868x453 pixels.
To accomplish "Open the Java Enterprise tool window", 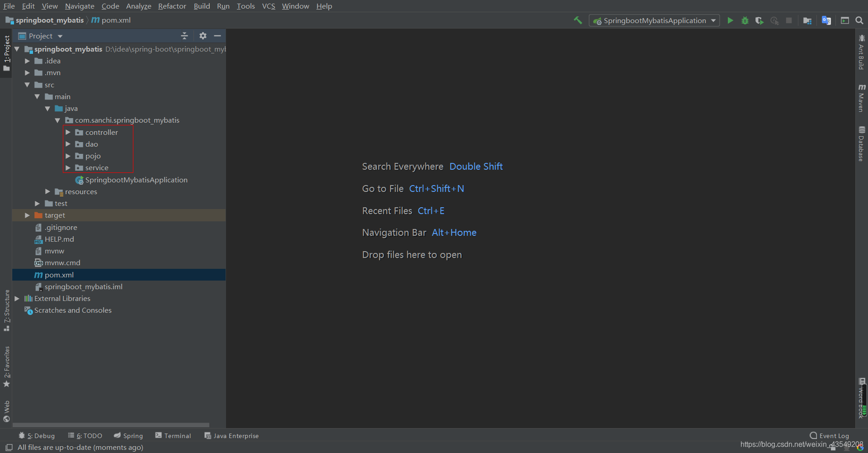I will (231, 435).
